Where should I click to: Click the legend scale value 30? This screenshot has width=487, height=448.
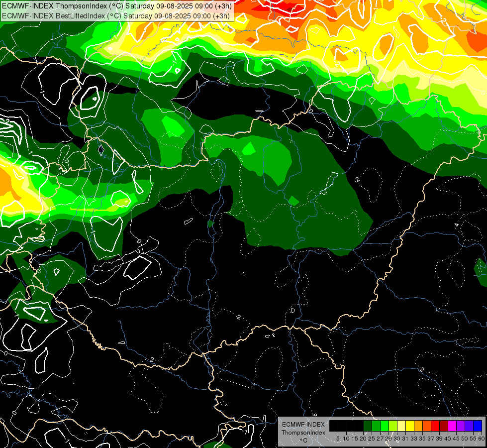click(x=396, y=439)
